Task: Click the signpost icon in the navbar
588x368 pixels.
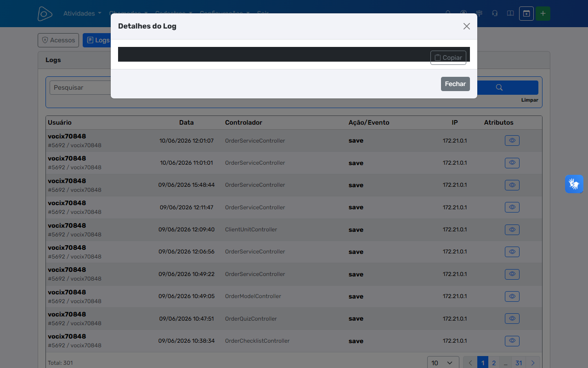Action: (479, 13)
